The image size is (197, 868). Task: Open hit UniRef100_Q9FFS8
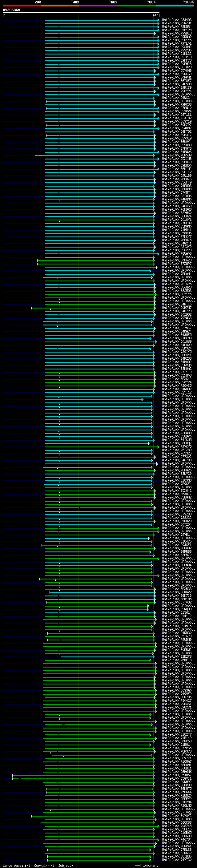click(x=177, y=61)
